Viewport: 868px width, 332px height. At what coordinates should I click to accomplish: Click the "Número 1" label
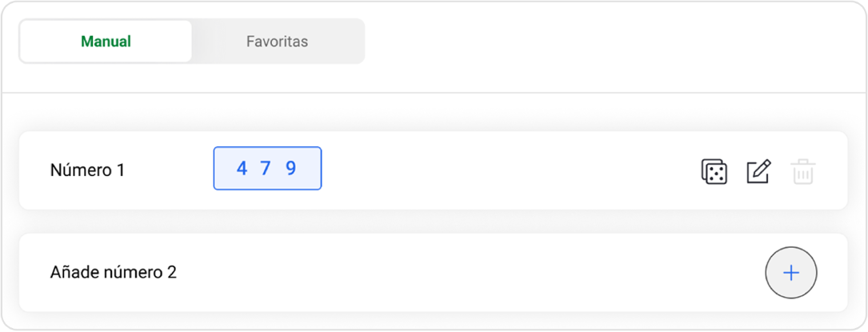pos(87,170)
